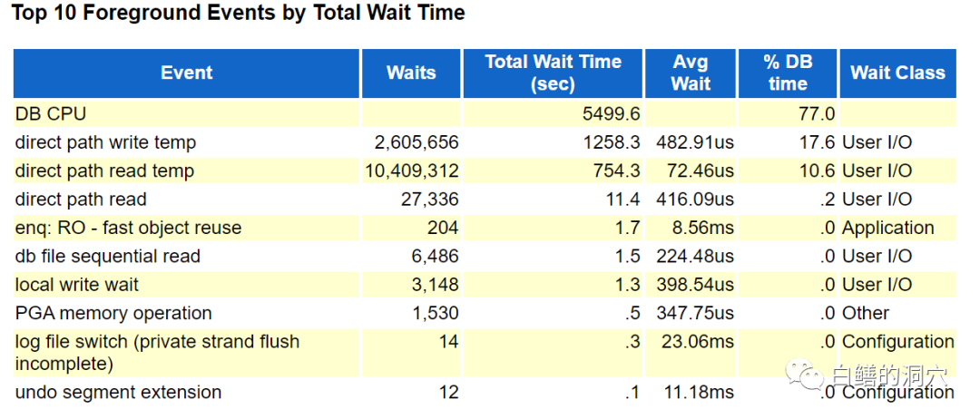This screenshot has height=419, width=980.
Task: Click the Wait Class column header
Action: point(897,73)
